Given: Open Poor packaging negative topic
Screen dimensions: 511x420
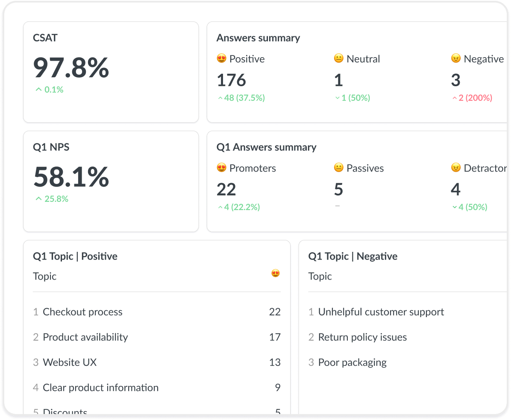Looking at the screenshot, I should 352,362.
